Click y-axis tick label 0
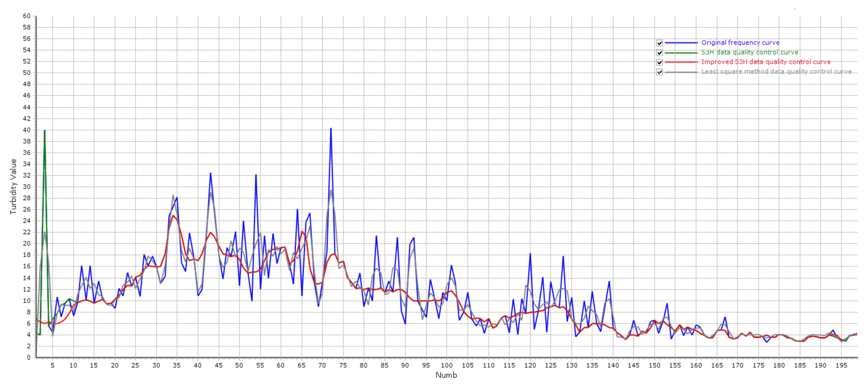 (29, 357)
